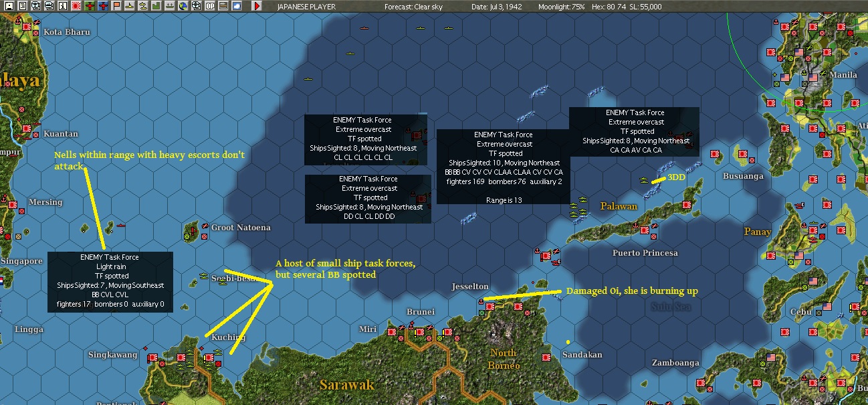Click the JAPANESE PLAYER status text

point(306,7)
